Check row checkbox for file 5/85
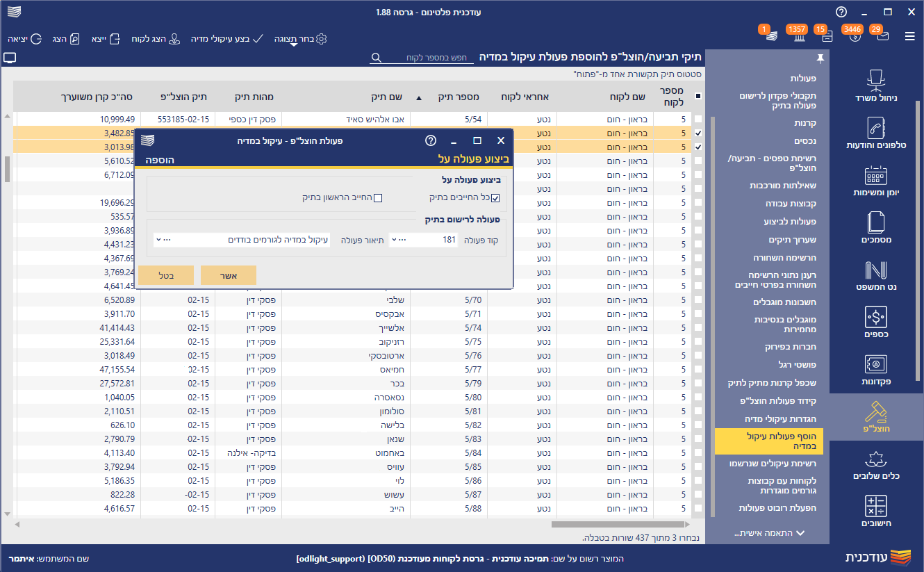This screenshot has height=572, width=924. click(x=698, y=467)
